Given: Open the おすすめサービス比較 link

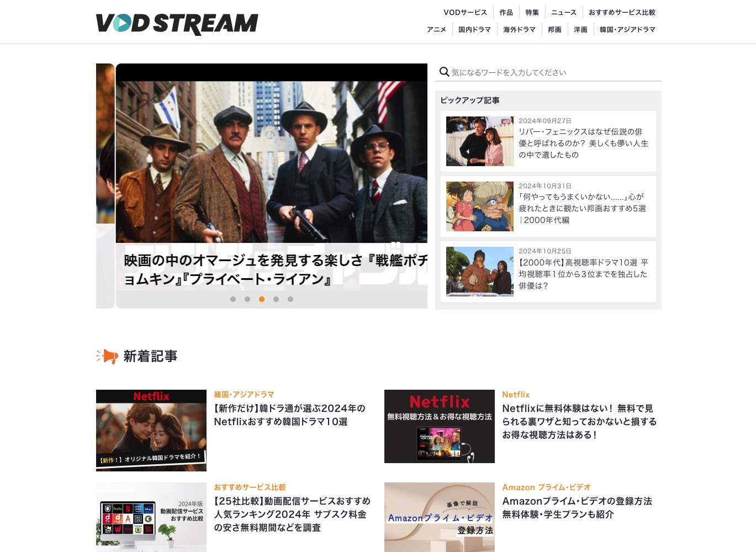Looking at the screenshot, I should pyautogui.click(x=622, y=12).
